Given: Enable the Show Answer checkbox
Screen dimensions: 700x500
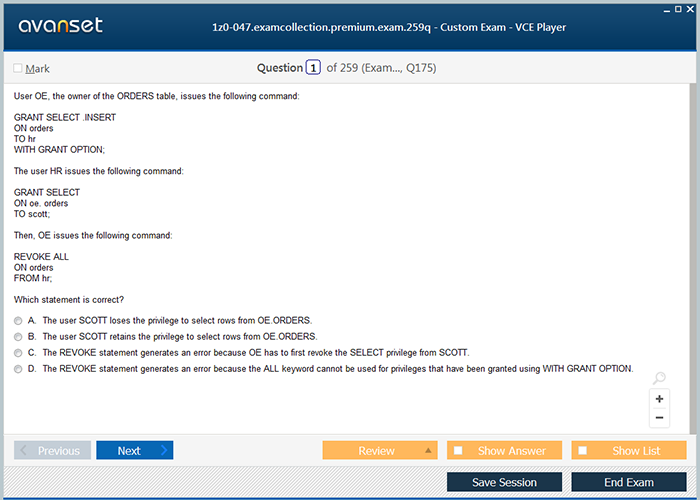Looking at the screenshot, I should point(458,451).
